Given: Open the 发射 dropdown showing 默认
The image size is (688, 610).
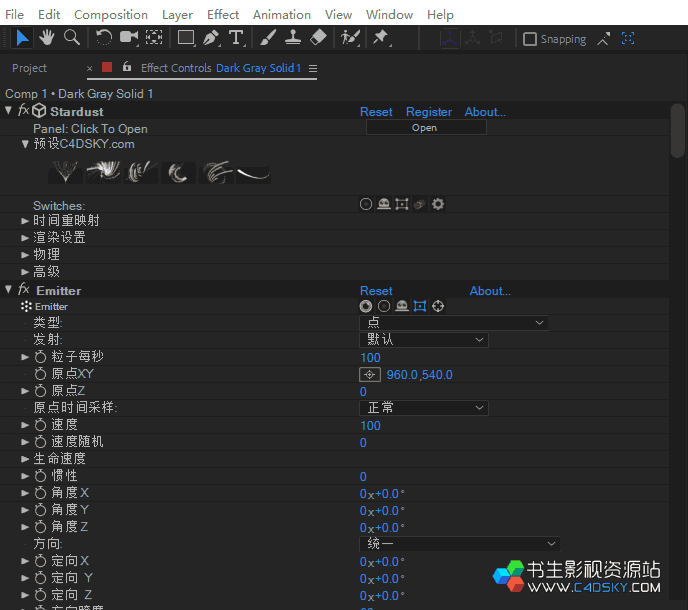Looking at the screenshot, I should [x=423, y=340].
